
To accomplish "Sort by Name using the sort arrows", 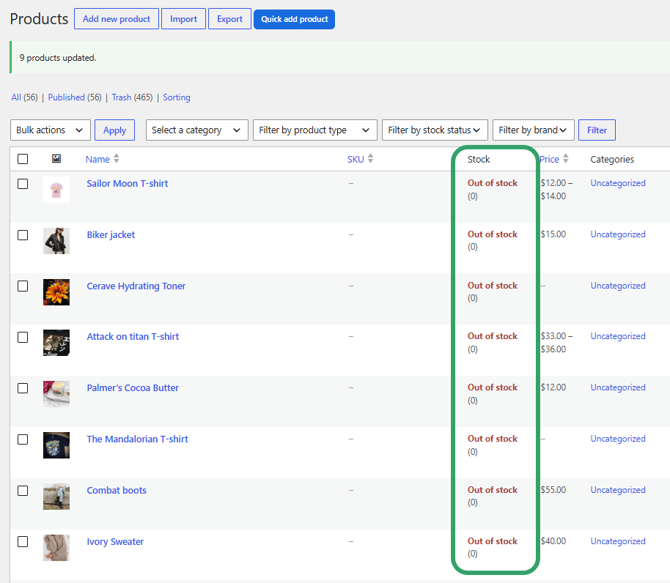I will coord(116,159).
